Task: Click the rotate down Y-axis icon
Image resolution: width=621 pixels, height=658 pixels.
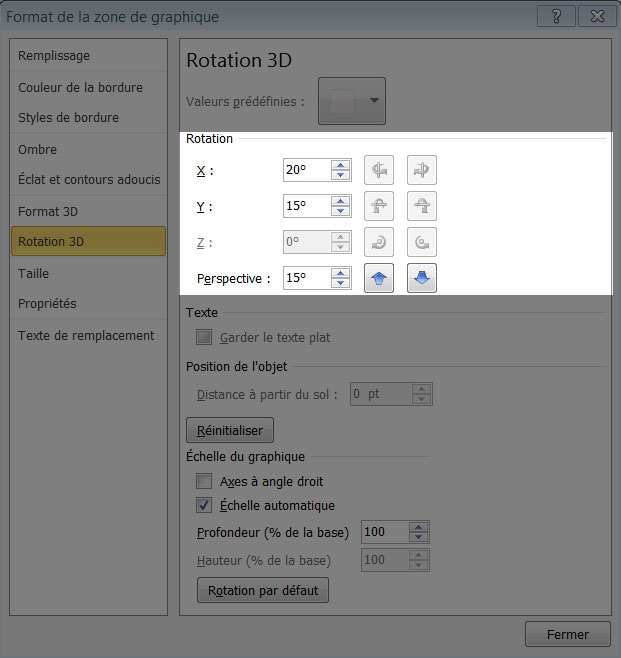Action: (422, 206)
